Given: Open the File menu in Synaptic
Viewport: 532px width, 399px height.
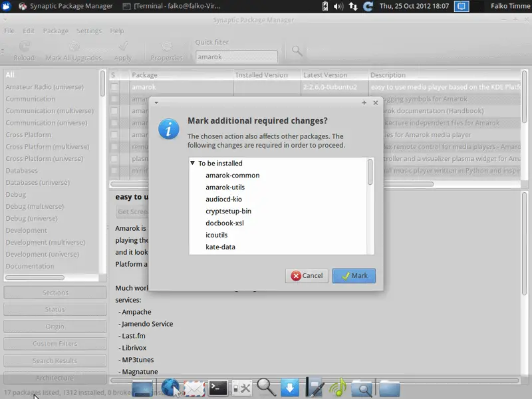Looking at the screenshot, I should click(9, 31).
